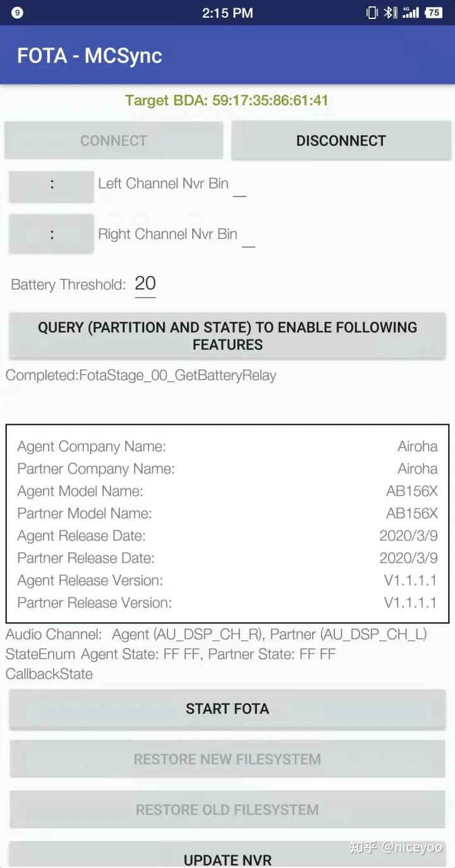Tap the Completed FotaStage status message
The height and width of the screenshot is (868, 455).
(141, 376)
